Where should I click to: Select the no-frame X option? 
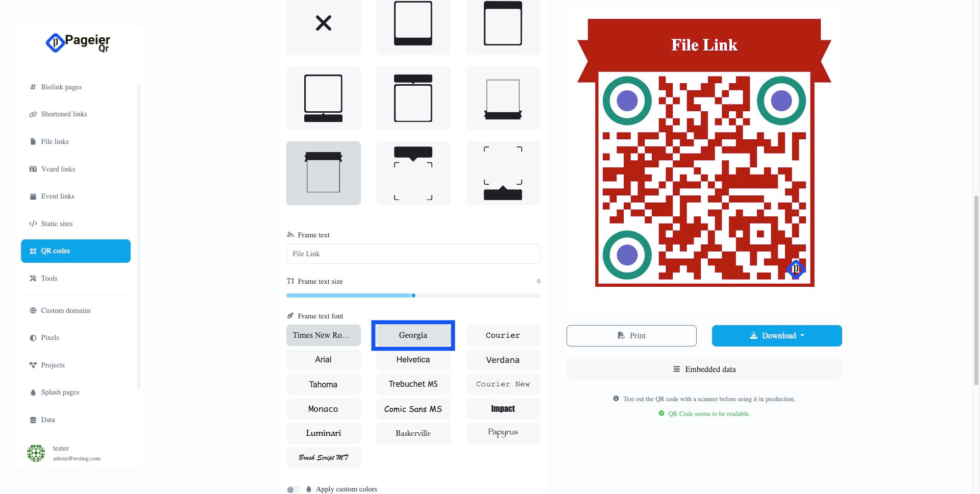tap(323, 24)
